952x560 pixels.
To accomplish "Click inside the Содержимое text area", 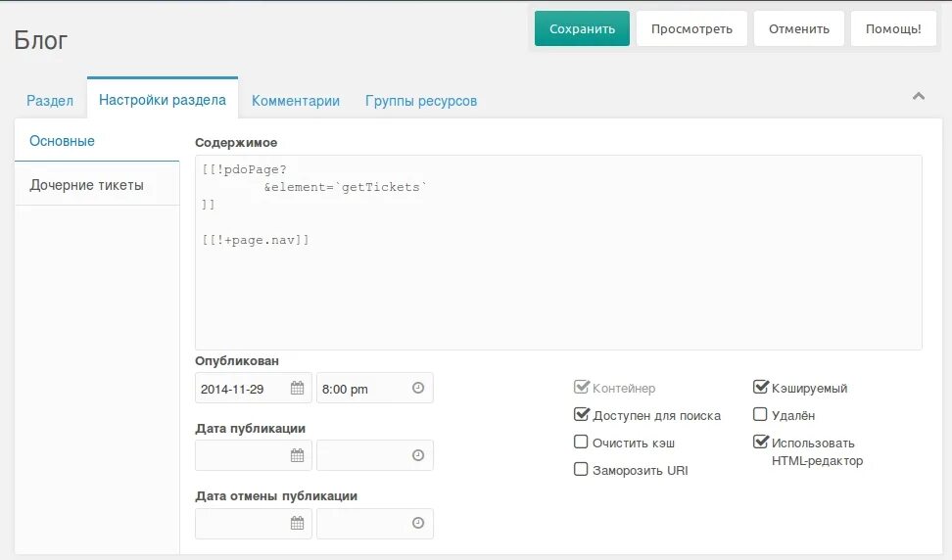I will (x=558, y=252).
